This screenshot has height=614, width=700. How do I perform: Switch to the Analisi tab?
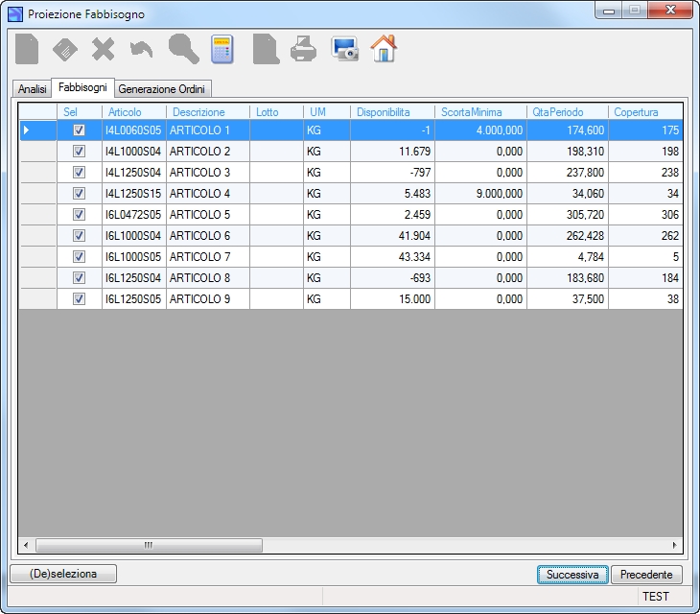coord(33,89)
